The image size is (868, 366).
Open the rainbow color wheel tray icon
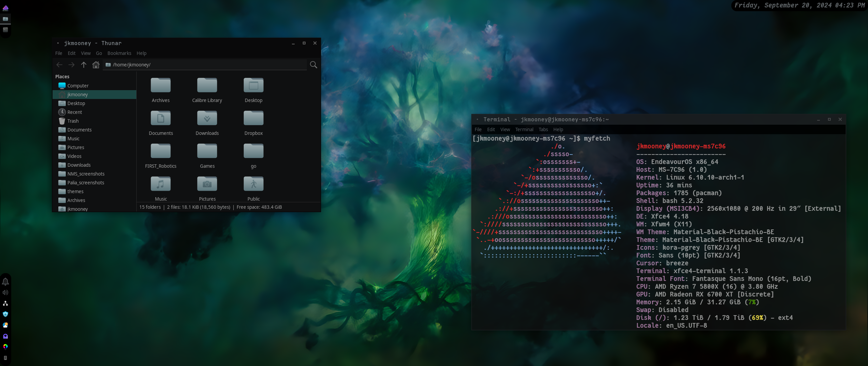click(5, 347)
